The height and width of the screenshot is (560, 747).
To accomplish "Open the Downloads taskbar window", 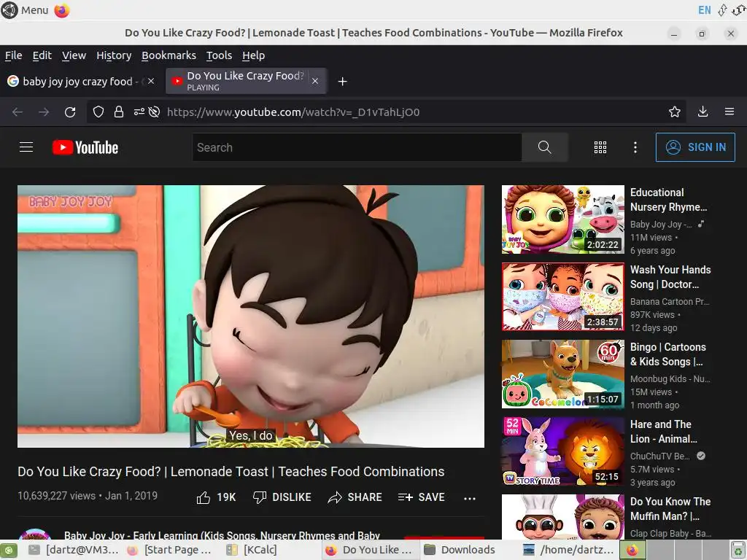I will point(460,550).
